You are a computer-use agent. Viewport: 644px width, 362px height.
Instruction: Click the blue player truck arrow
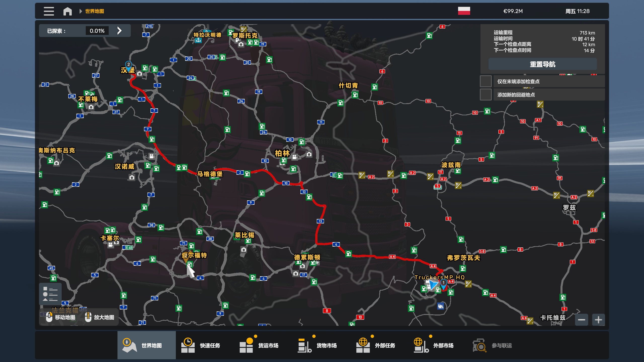pos(433,285)
